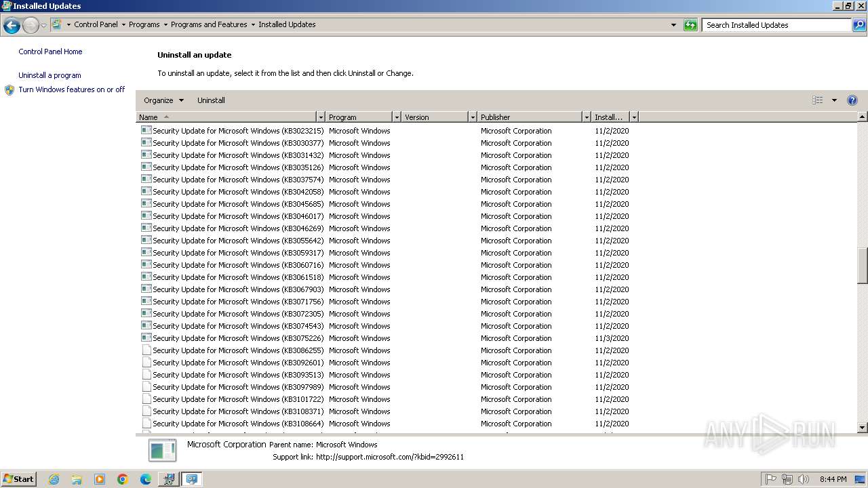
Task: Change the view using the views icon
Action: point(818,100)
